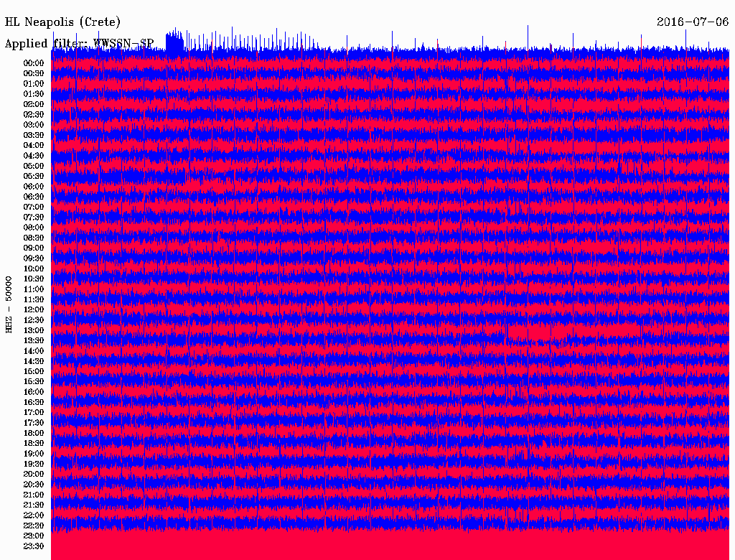Click the 19:00 time label
This screenshot has height=560, width=735.
coord(34,454)
